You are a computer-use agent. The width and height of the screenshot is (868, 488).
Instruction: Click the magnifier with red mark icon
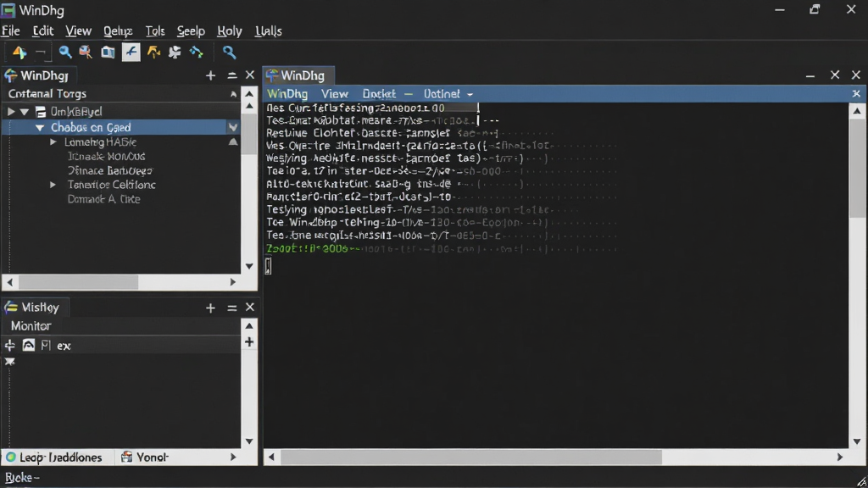[86, 52]
